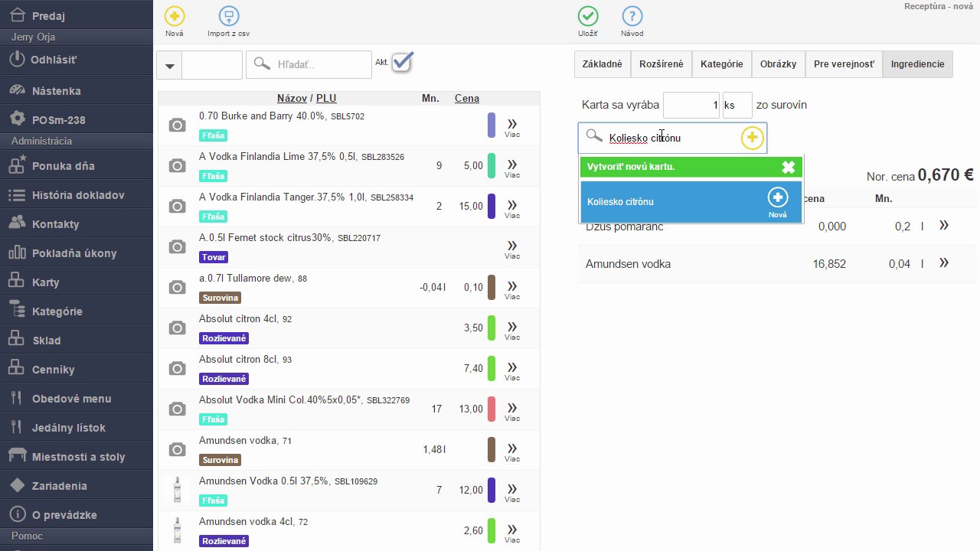This screenshot has width=980, height=551.
Task: Expand Viac for A Vodka Finlandia Lime
Action: pos(512,167)
